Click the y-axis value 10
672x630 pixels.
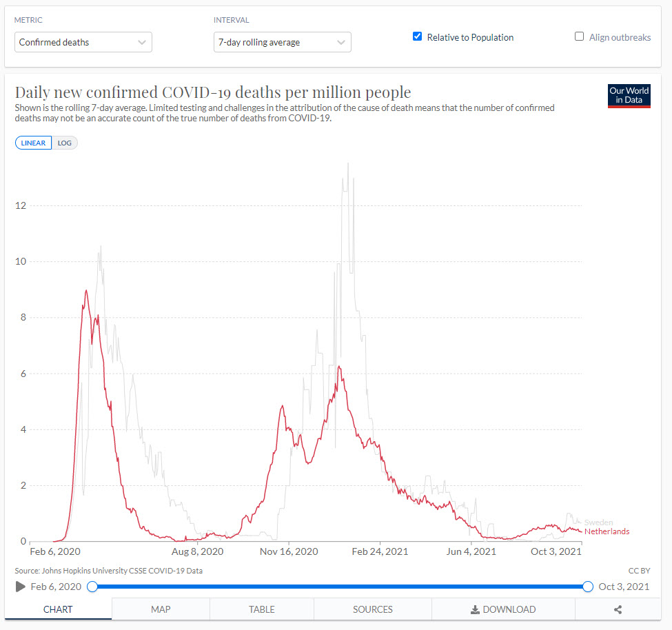tap(21, 261)
